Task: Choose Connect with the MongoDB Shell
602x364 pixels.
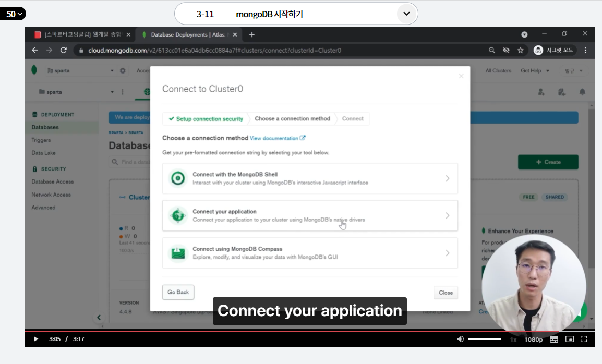Action: (x=310, y=178)
